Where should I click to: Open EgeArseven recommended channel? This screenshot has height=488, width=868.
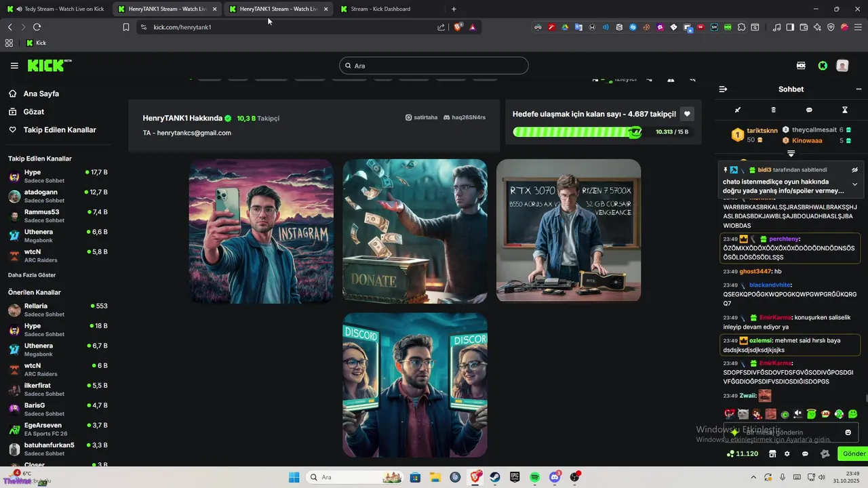click(58, 429)
